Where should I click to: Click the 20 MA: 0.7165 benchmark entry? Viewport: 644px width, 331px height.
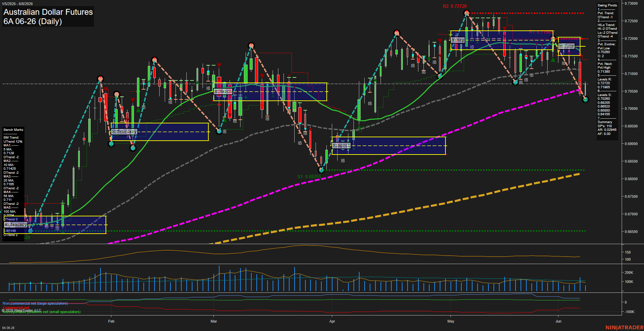9,182
